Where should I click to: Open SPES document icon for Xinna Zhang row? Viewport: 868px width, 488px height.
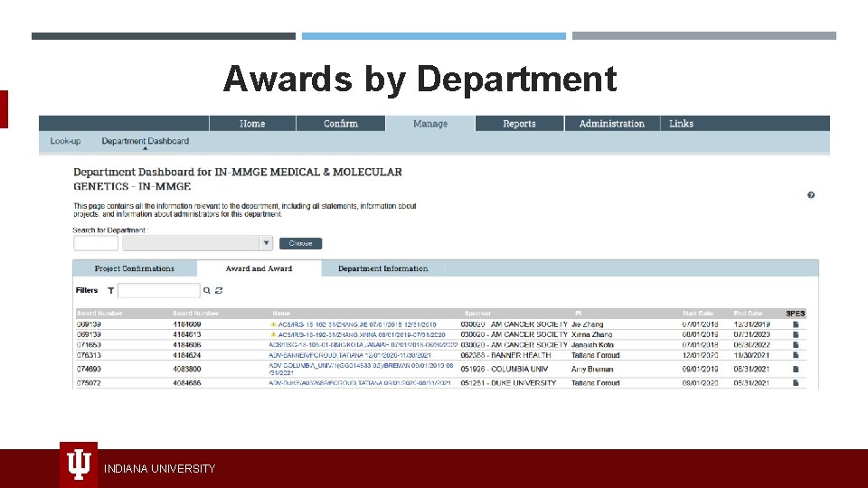[x=796, y=334]
